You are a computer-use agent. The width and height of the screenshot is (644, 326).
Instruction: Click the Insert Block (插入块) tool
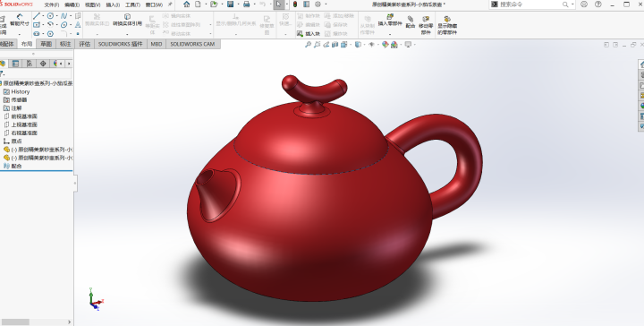[x=309, y=34]
